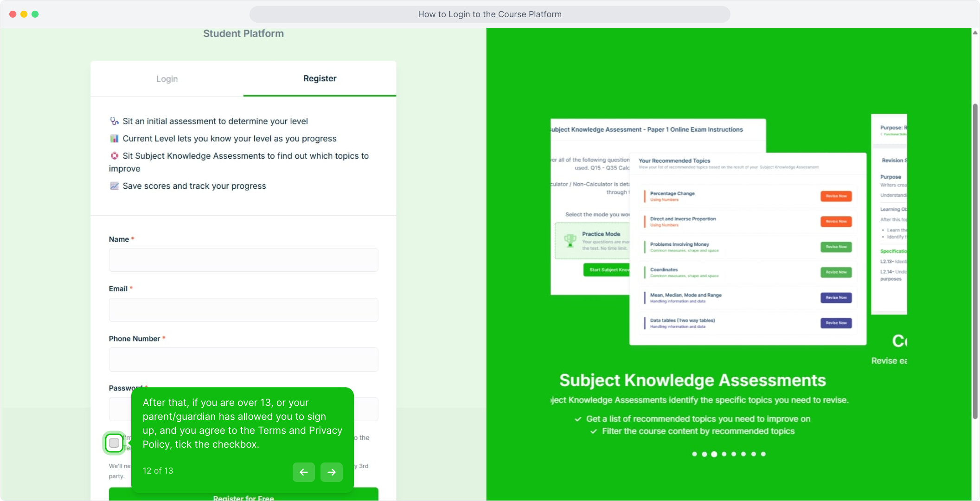Minimize window with the yellow button
The width and height of the screenshot is (980, 501).
(x=24, y=14)
